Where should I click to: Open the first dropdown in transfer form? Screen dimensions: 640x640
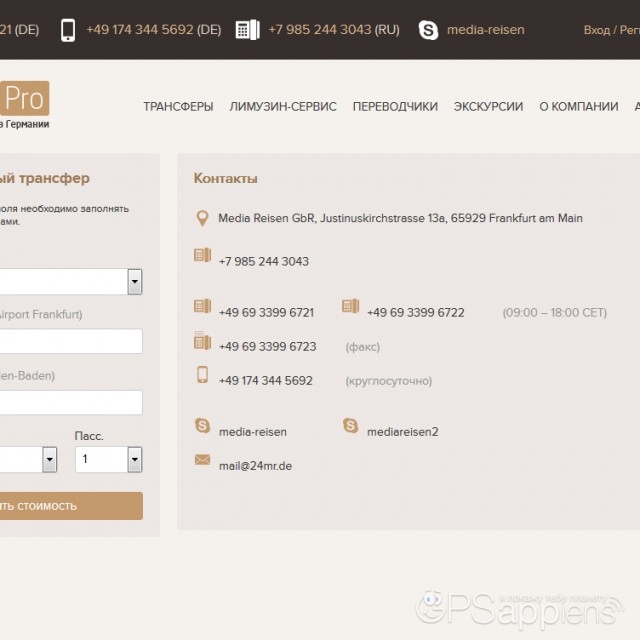[134, 282]
